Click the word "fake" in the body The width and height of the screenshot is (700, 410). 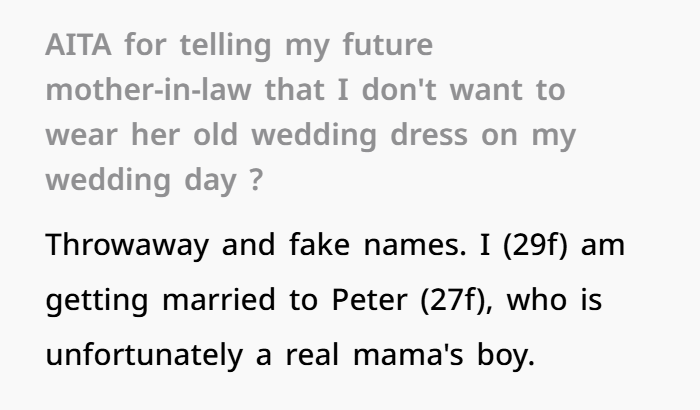pos(319,245)
